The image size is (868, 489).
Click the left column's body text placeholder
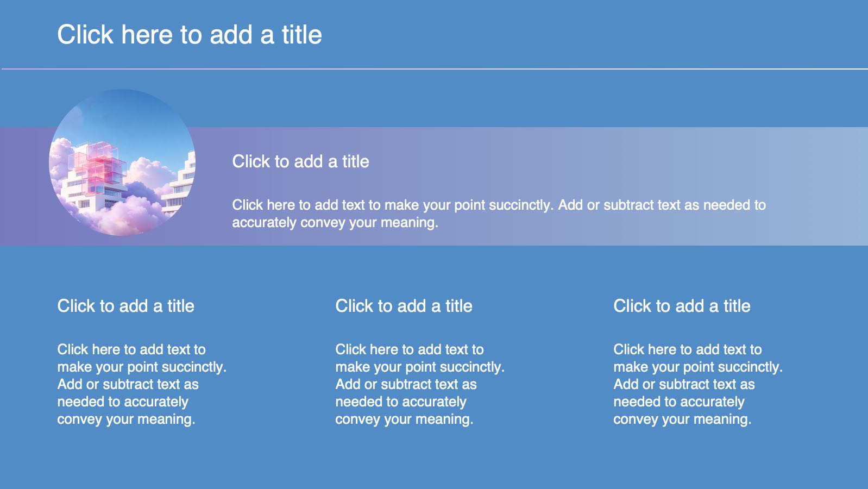pos(142,384)
